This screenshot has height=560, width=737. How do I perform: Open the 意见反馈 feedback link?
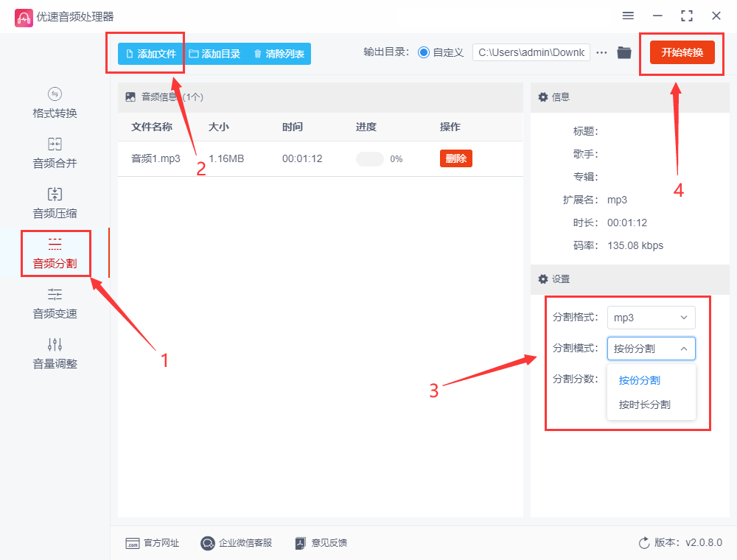click(x=329, y=543)
